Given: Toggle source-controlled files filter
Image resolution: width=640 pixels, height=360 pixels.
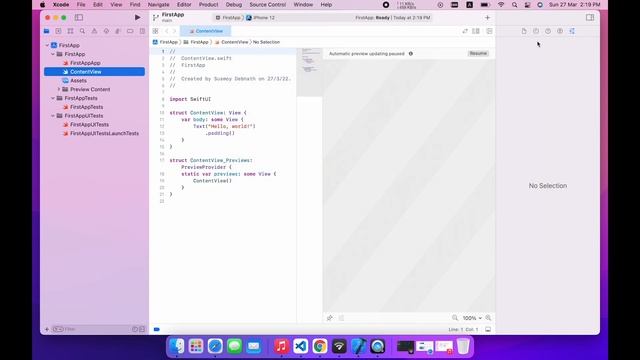Looking at the screenshot, I should 142,329.
